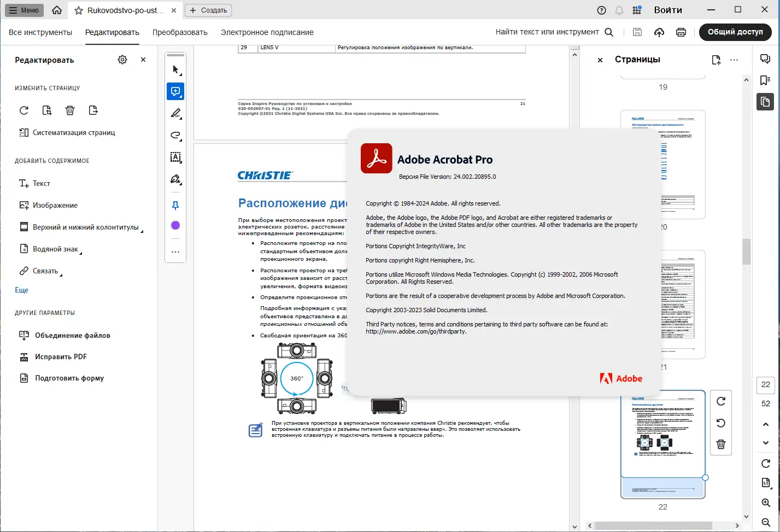Image resolution: width=780 pixels, height=532 pixels.
Task: Select the freeform draw tool
Action: [x=175, y=136]
